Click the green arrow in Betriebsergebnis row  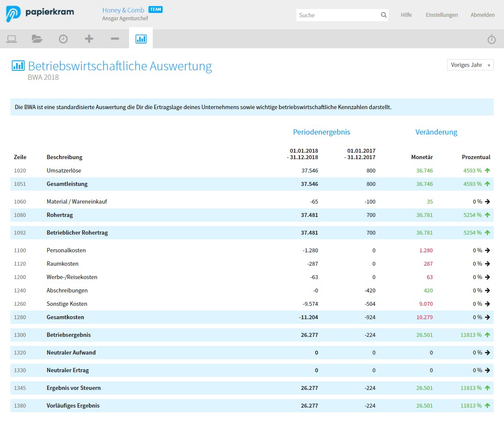point(487,335)
